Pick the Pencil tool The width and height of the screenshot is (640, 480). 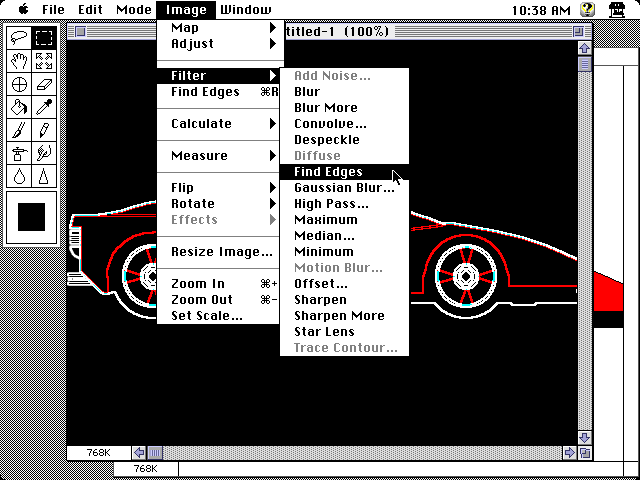pos(44,131)
